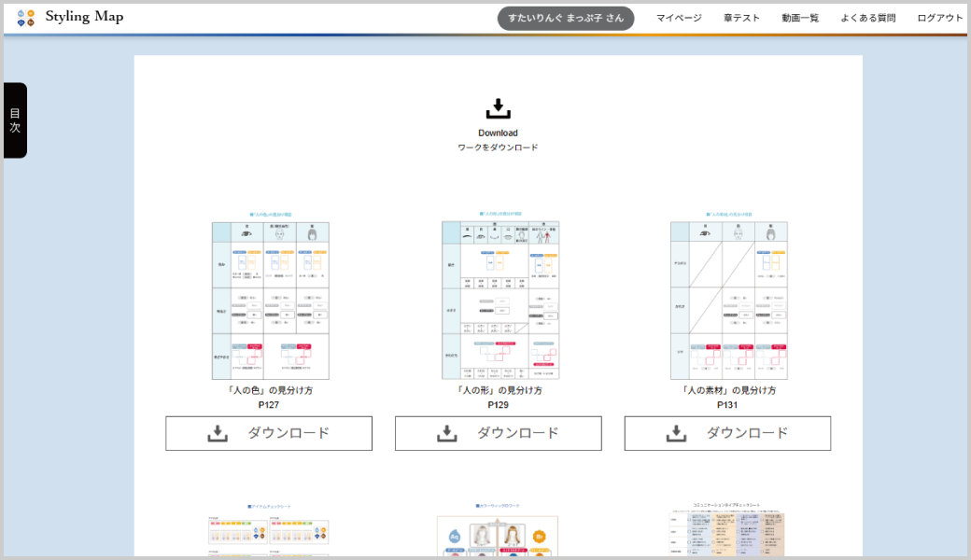Click the user name badge すたいりんぐ まっぷ子 さん
Viewport: 971px width, 560px height.
[x=566, y=18]
